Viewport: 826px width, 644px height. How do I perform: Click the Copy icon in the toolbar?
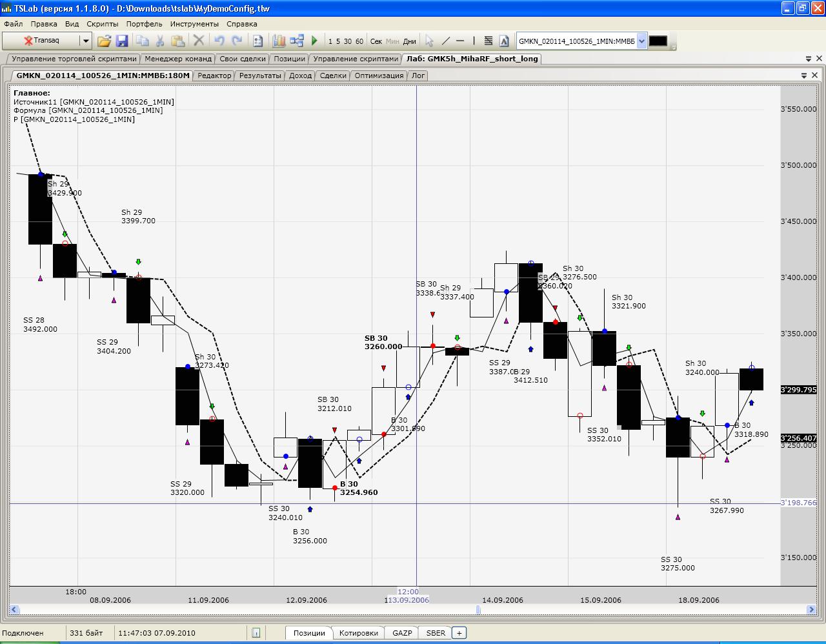(x=142, y=41)
